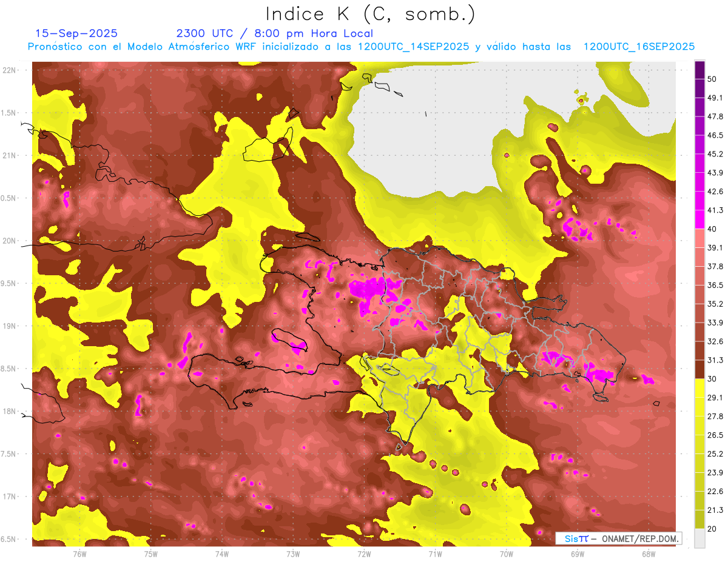The width and height of the screenshot is (728, 562).
Task: Click the colorbar value '40'
Action: 712,229
